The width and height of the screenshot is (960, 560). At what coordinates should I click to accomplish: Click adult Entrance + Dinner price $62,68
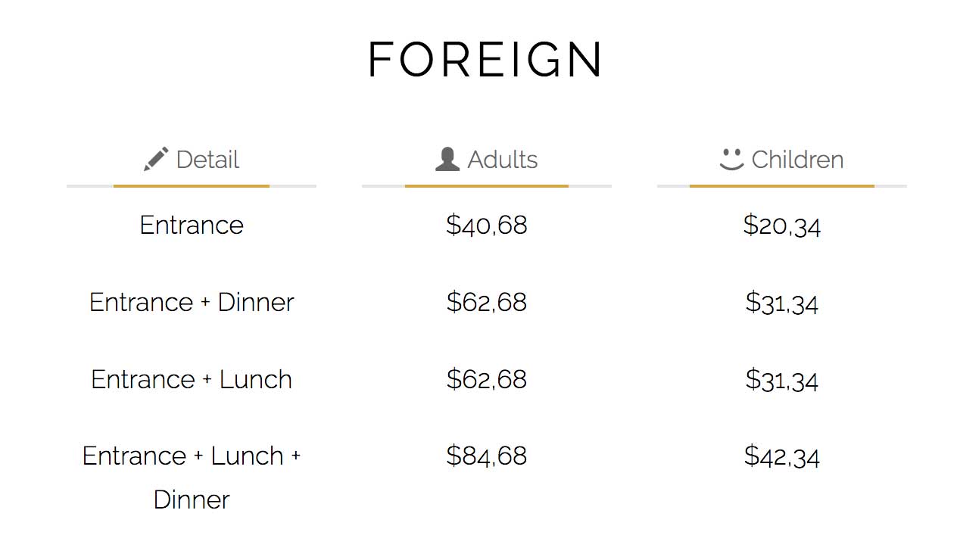(487, 303)
